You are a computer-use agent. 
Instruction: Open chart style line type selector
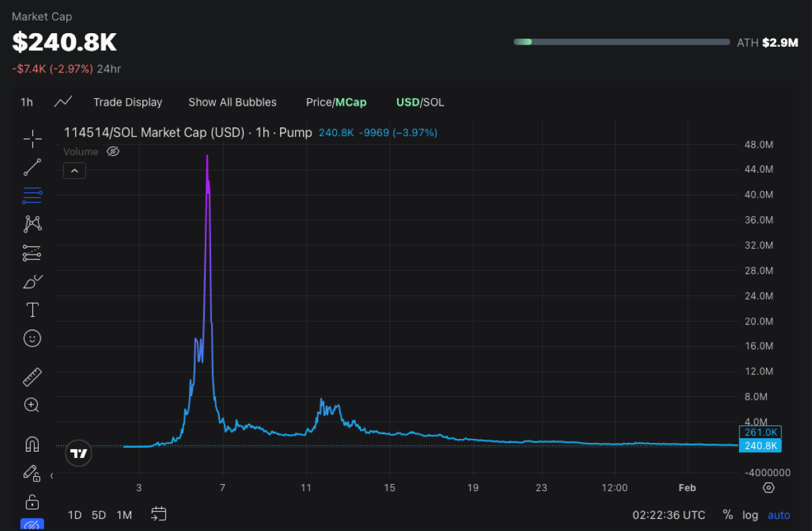point(63,102)
